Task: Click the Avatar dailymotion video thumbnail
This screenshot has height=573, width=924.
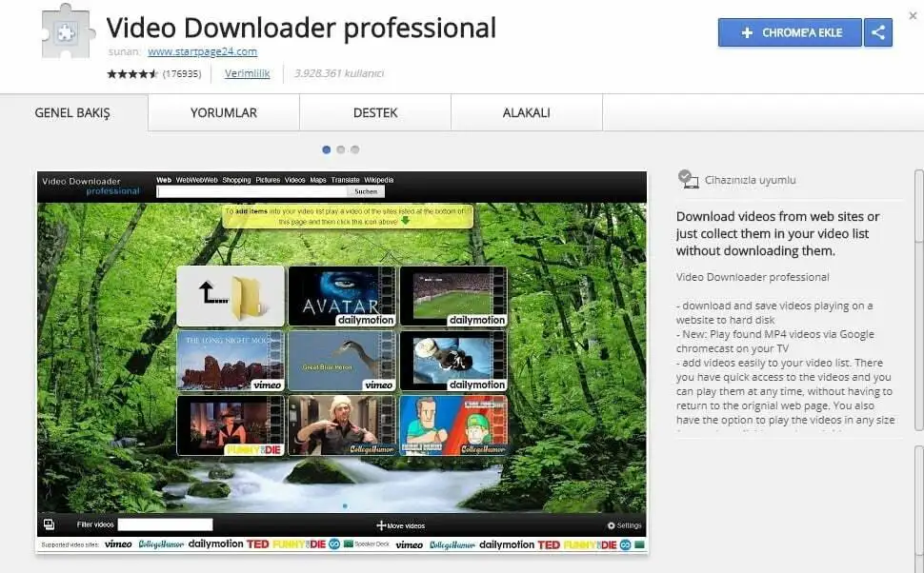Action: coord(342,296)
